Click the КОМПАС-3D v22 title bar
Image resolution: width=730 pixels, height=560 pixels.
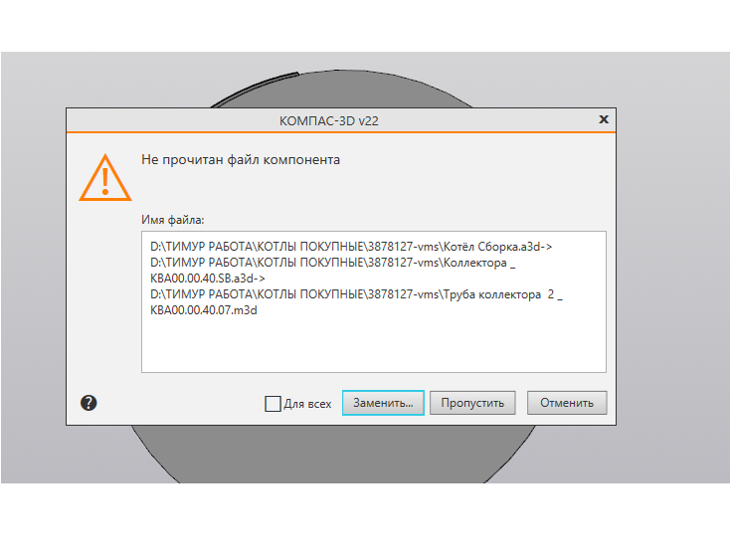pyautogui.click(x=328, y=120)
